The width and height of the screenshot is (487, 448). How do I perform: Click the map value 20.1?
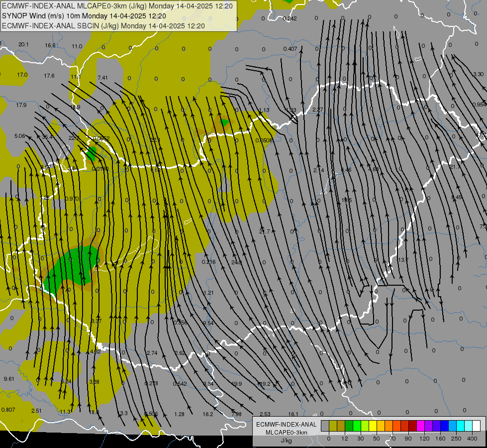point(23,44)
